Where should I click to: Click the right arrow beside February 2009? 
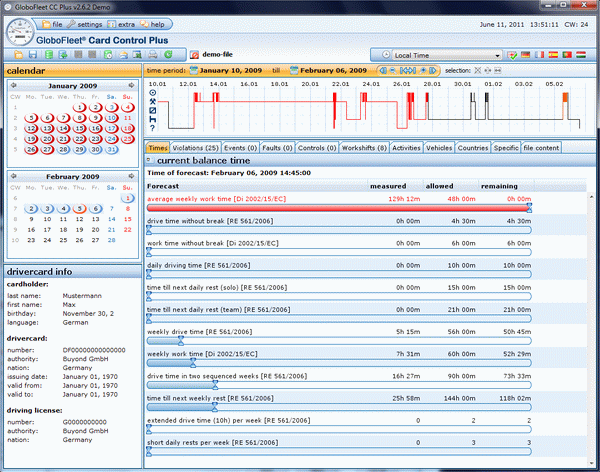click(x=131, y=176)
